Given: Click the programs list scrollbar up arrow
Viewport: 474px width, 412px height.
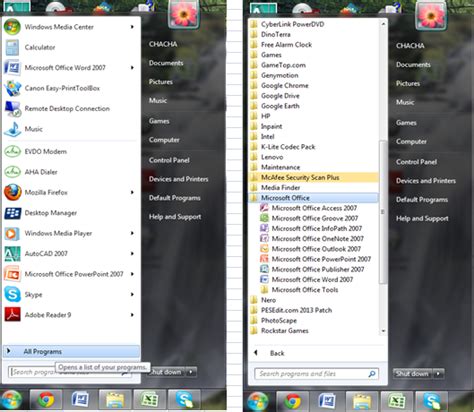Looking at the screenshot, I should (383, 24).
